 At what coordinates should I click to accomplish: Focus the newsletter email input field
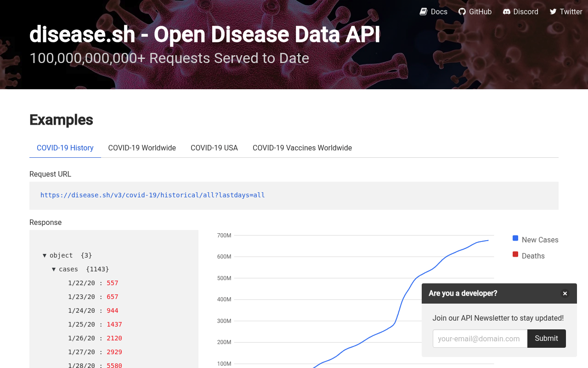point(480,339)
